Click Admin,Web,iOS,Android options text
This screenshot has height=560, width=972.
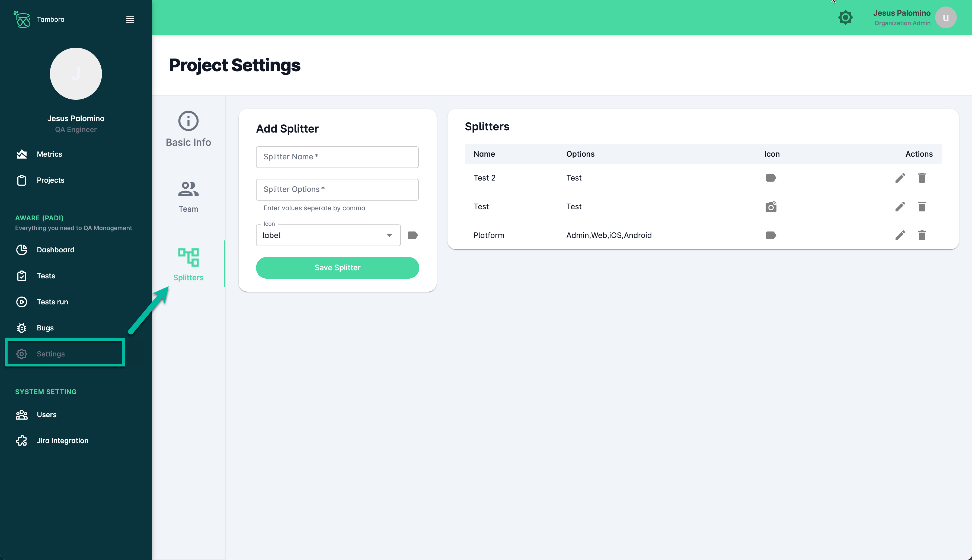click(x=609, y=235)
